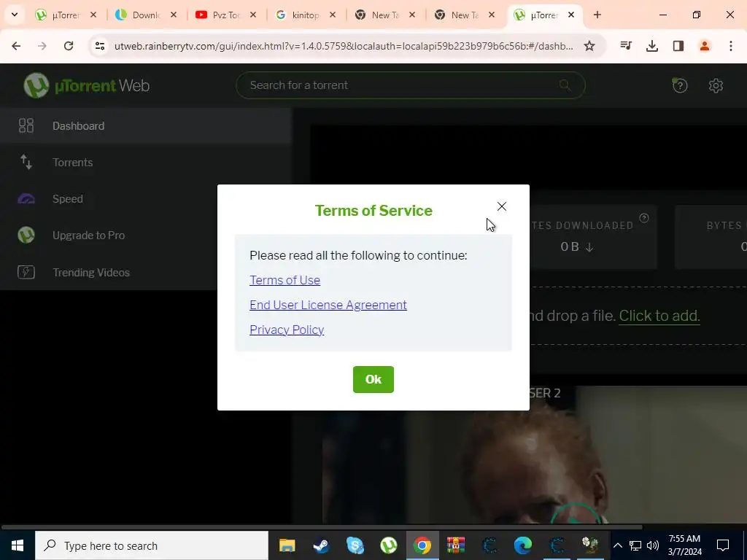Open the Windows Start menu
This screenshot has height=560, width=747.
tap(18, 545)
